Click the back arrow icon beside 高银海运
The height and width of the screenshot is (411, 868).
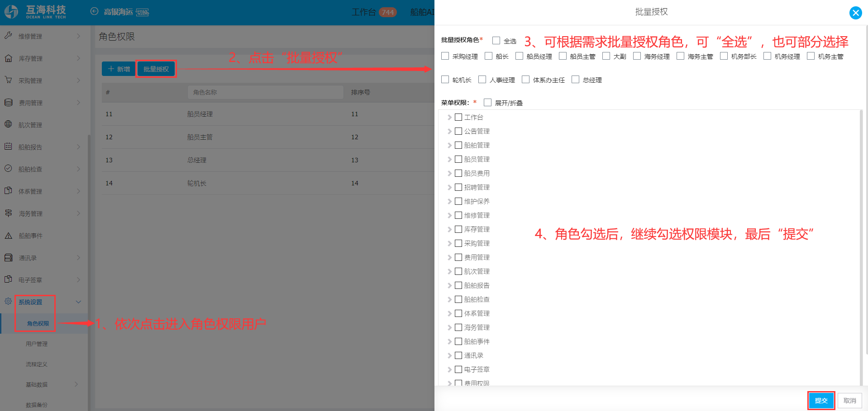pyautogui.click(x=94, y=11)
